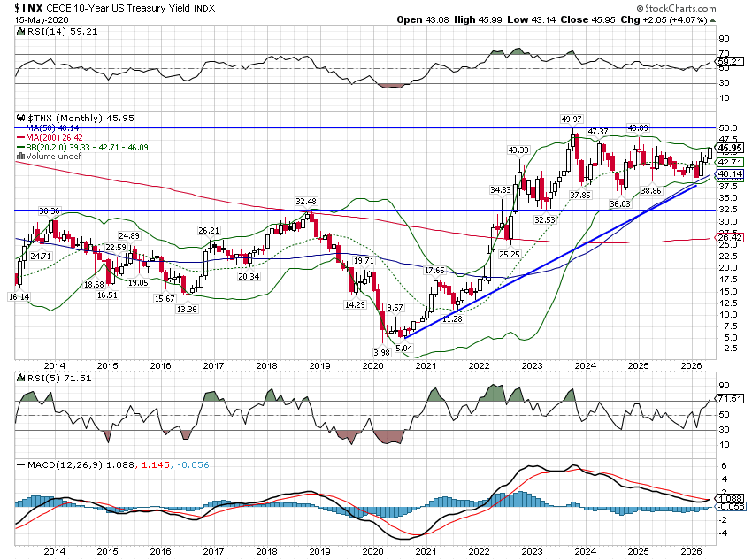This screenshot has width=752, height=560.
Task: Click the 71.51 tag on RSI(5) axis
Action: click(731, 398)
